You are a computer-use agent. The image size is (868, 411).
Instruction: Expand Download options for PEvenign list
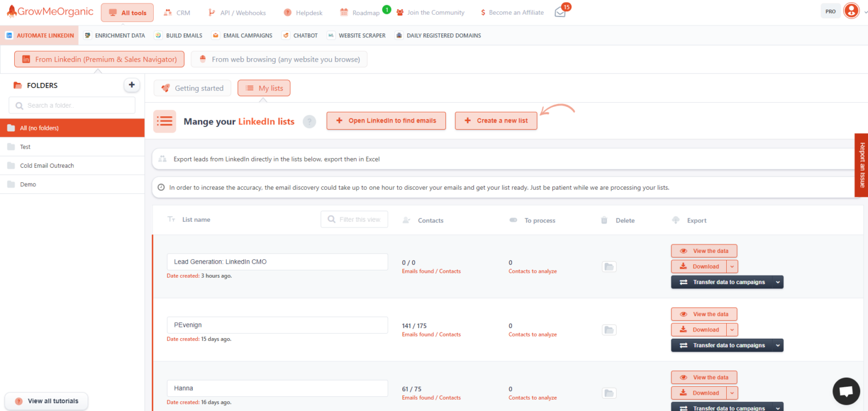point(732,330)
